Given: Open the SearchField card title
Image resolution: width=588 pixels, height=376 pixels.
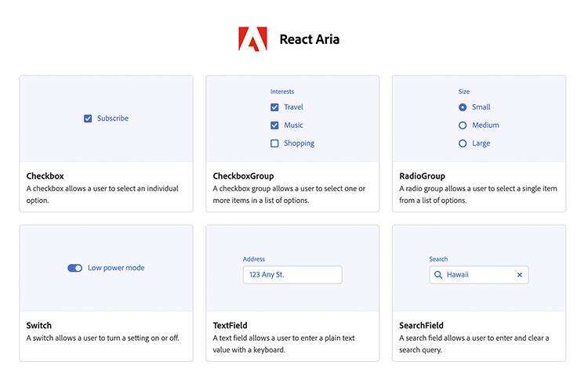Looking at the screenshot, I should tap(421, 325).
